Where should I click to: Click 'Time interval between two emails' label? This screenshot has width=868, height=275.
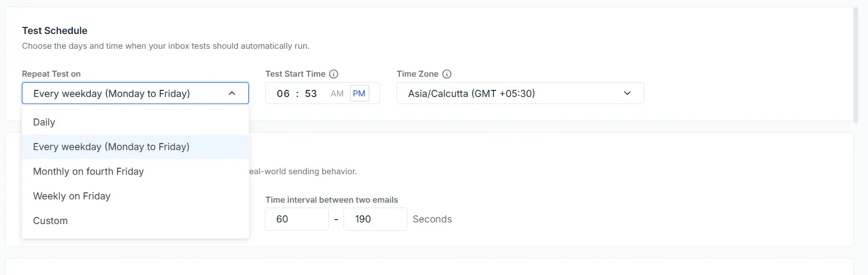(x=332, y=200)
